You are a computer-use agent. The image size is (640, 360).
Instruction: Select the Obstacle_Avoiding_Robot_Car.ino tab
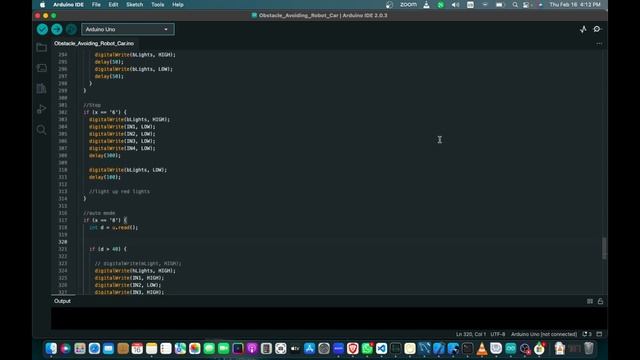94,43
